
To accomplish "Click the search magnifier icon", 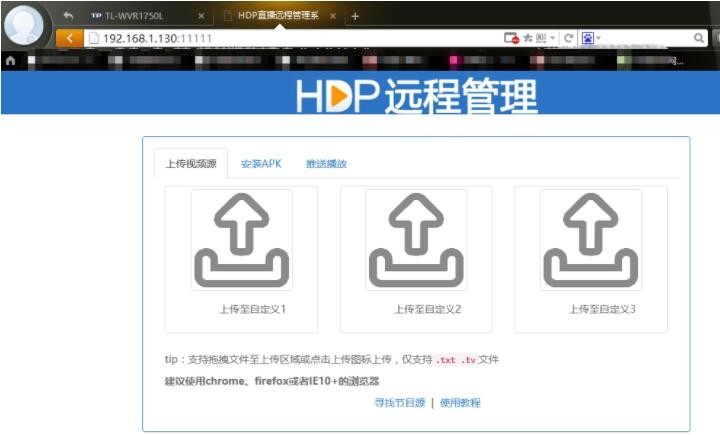I will click(698, 38).
